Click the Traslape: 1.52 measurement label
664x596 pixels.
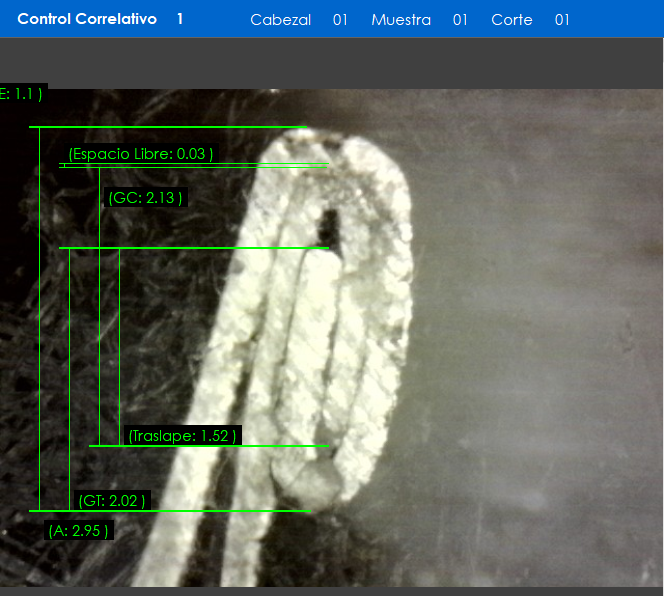[x=183, y=436]
